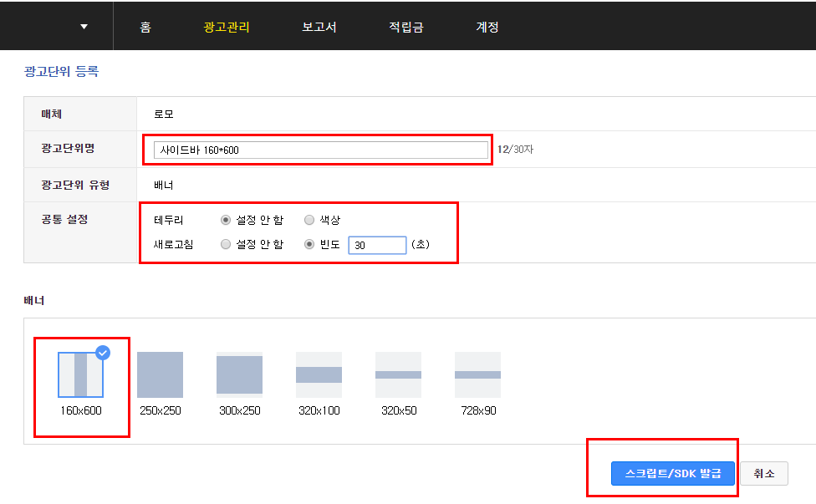Click the 배너 section heading above sizes
Viewport: 816px width, 504px height.
[x=34, y=301]
